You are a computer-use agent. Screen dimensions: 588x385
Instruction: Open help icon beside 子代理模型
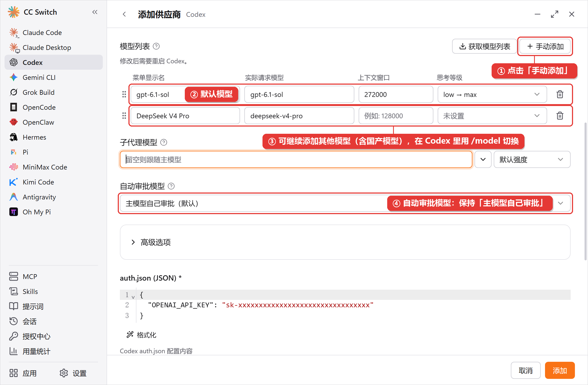(x=164, y=143)
